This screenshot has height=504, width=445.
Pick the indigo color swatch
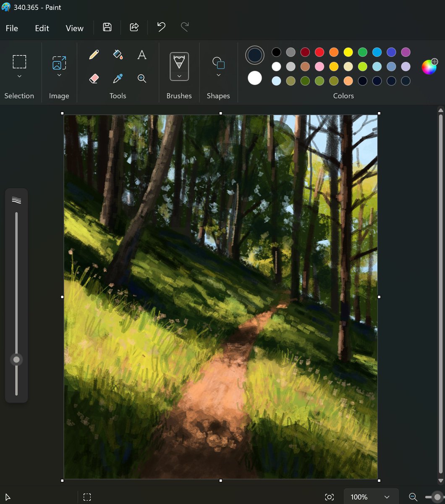391,52
